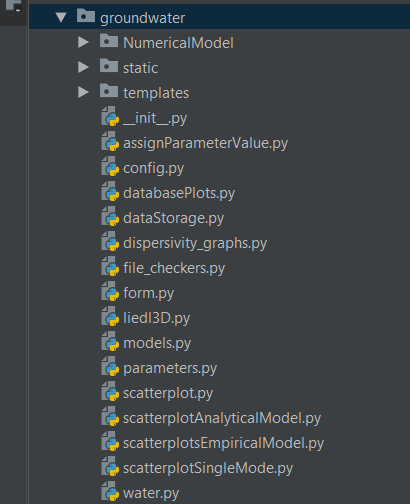The height and width of the screenshot is (504, 410).
Task: Select the form.py file name
Action: [x=149, y=293]
